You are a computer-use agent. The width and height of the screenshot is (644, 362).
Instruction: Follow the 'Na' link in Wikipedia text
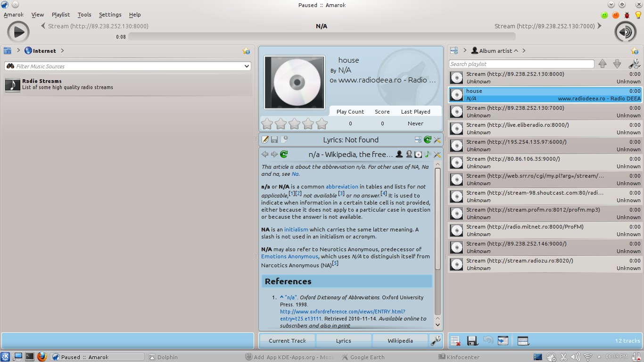click(x=295, y=174)
